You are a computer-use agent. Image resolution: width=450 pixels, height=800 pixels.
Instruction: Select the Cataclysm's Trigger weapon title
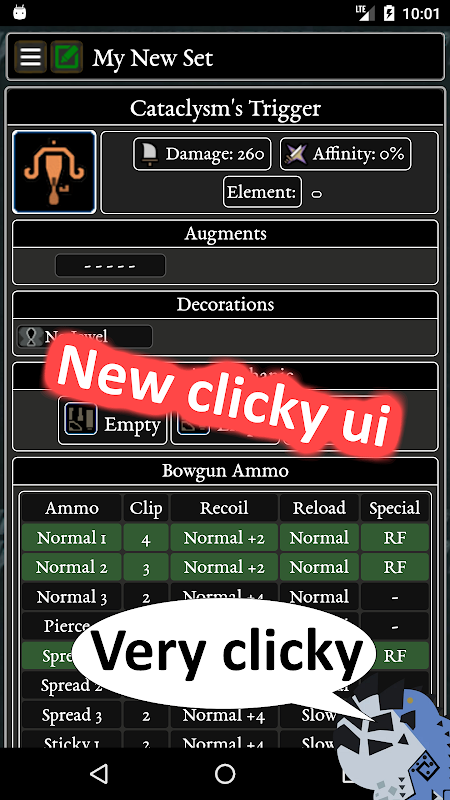click(x=225, y=108)
